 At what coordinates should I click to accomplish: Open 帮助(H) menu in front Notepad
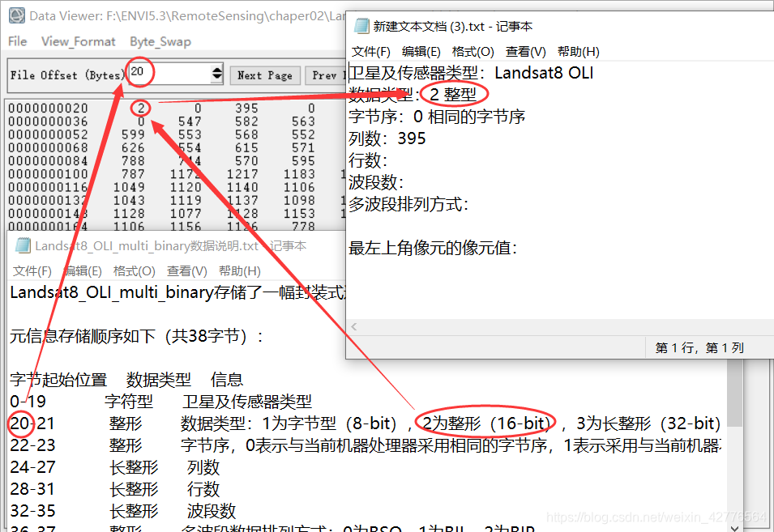point(579,51)
